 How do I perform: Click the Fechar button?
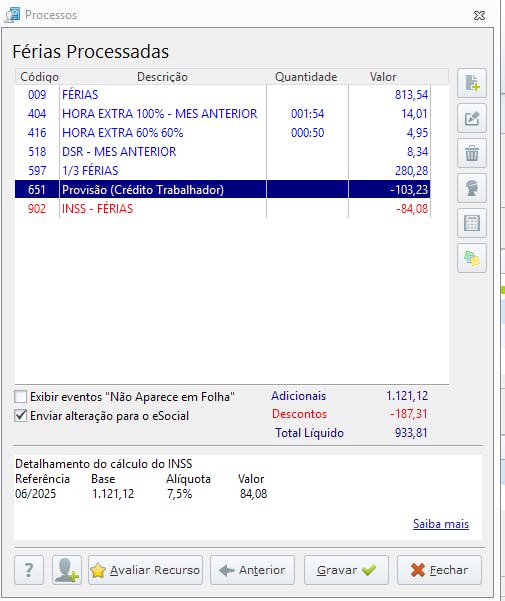439,570
